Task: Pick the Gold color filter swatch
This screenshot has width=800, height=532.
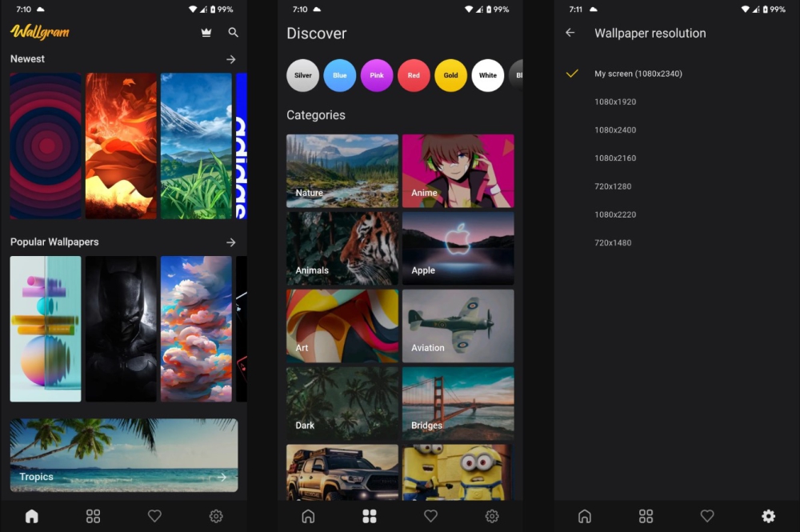Action: point(451,75)
